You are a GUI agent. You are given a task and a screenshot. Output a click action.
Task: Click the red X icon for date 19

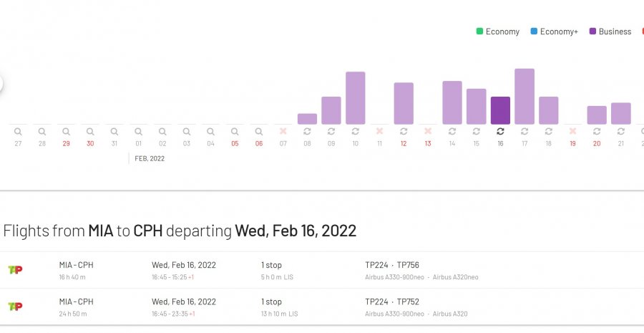[572, 132]
